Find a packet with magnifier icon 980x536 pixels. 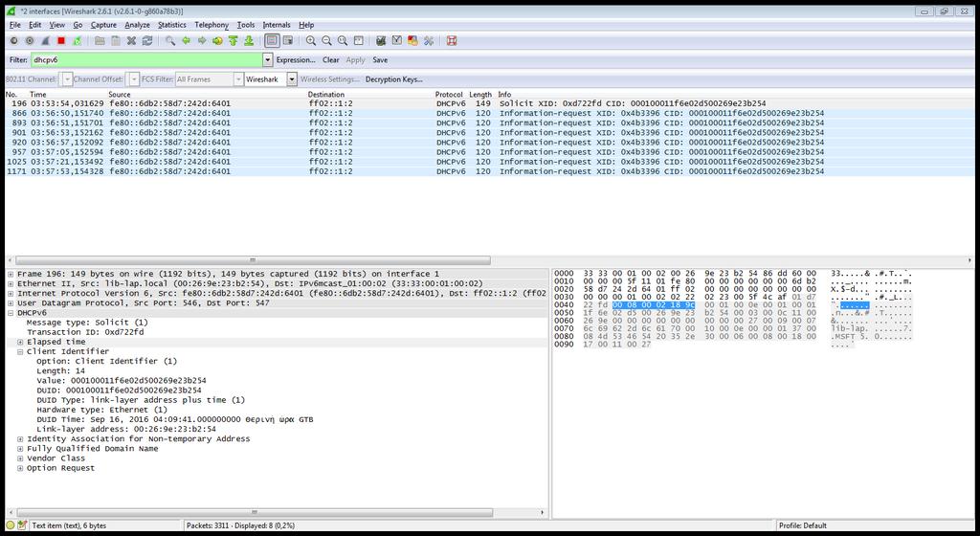[170, 40]
